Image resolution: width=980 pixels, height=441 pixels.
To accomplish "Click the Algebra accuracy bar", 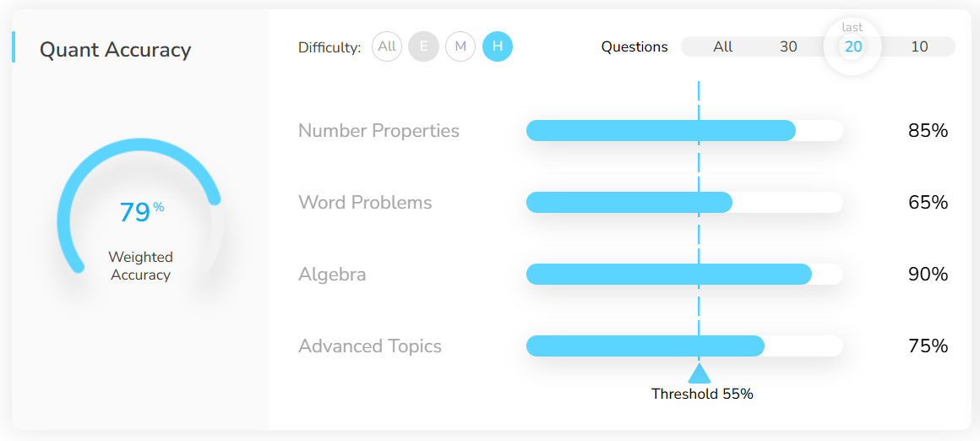I will pyautogui.click(x=684, y=275).
